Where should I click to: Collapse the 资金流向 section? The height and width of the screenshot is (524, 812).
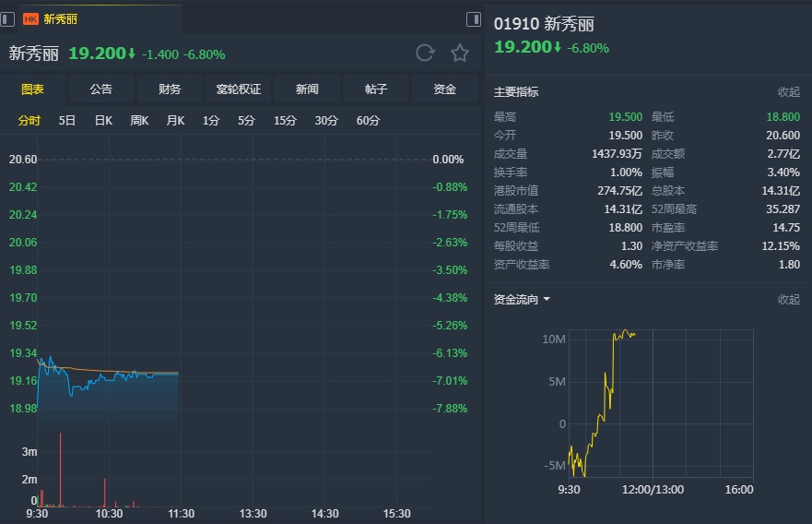788,299
